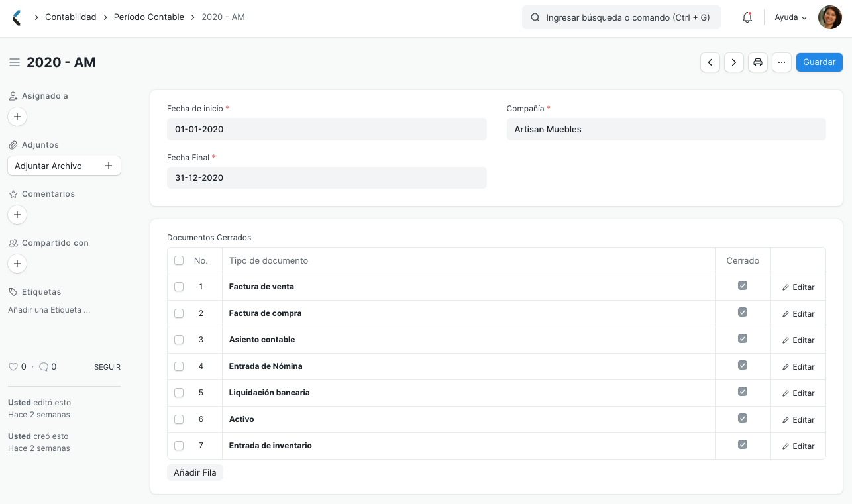The image size is (852, 504).
Task: Select row 1 Factura de venta checkbox
Action: (179, 287)
